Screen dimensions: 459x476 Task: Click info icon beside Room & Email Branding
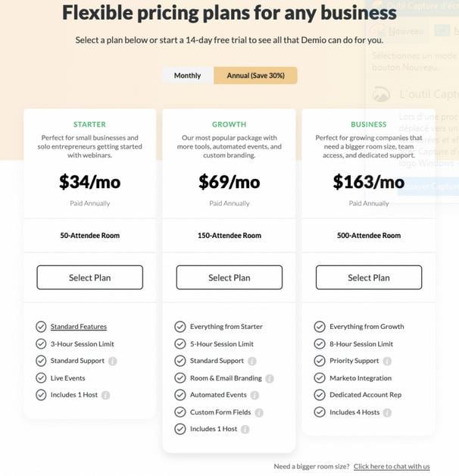(x=270, y=378)
